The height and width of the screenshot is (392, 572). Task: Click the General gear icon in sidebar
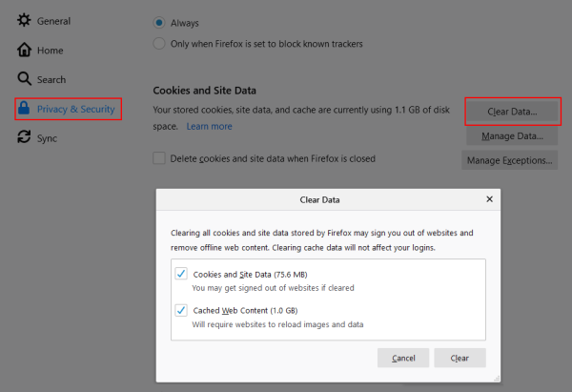24,21
